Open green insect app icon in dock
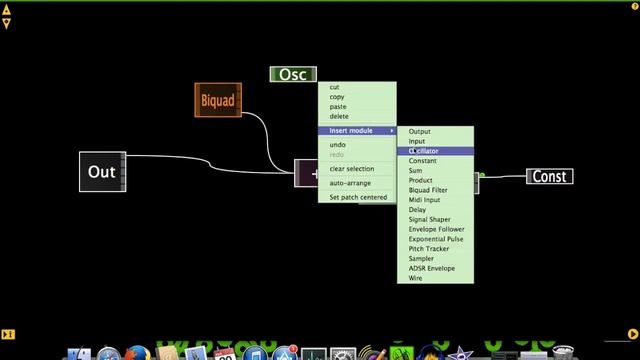This screenshot has height=360, width=640. pos(402,353)
